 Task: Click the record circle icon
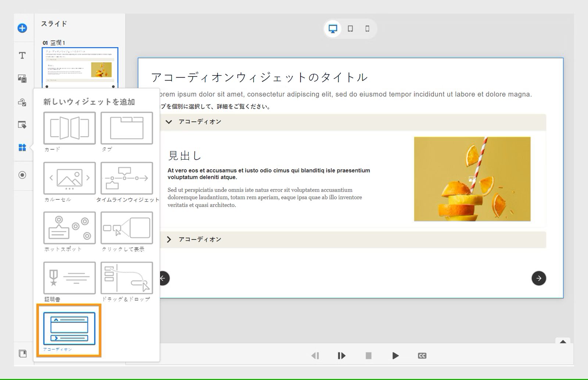(x=22, y=175)
